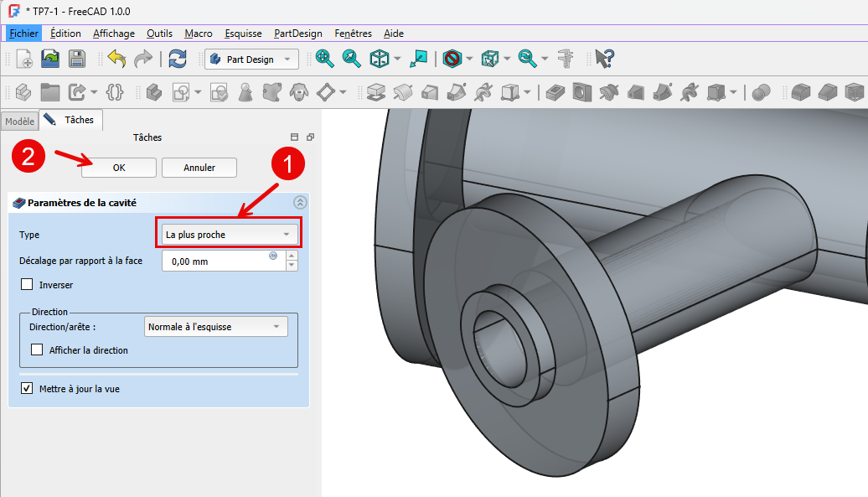Check the Afficher la direction option
868x497 pixels.
point(37,350)
